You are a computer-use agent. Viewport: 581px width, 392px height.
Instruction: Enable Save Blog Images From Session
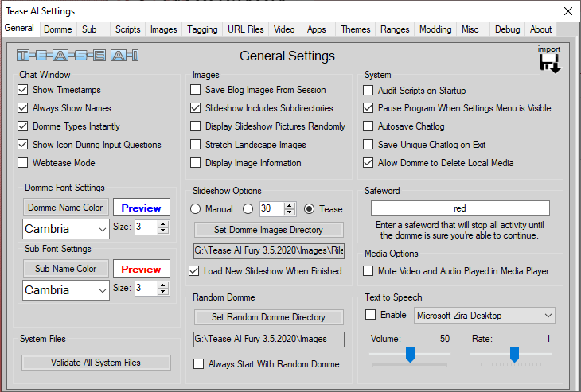coord(195,90)
